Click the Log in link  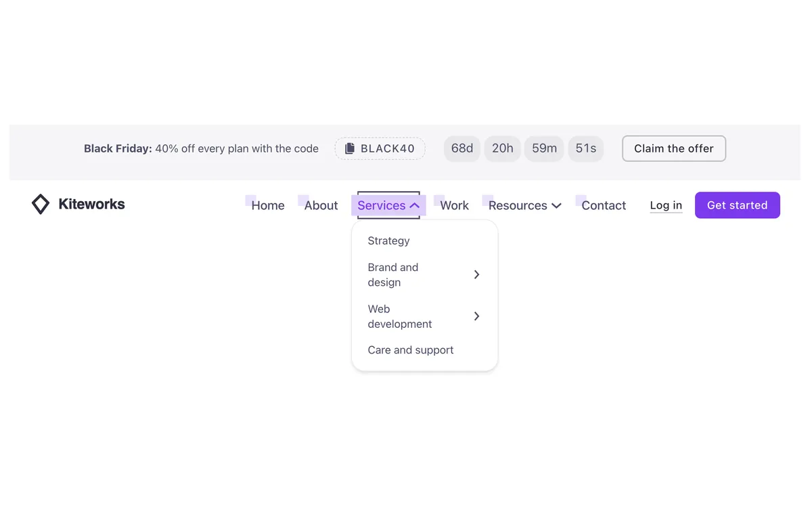point(666,205)
